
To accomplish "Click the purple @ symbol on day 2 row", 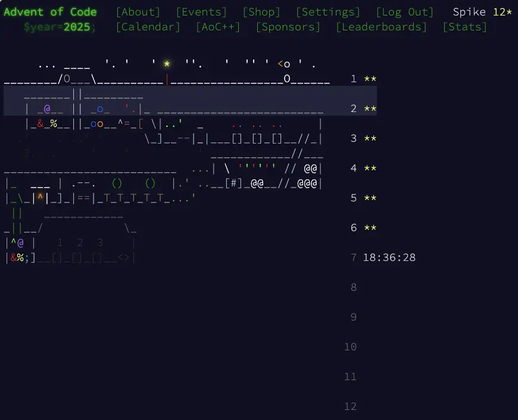I will (52, 109).
